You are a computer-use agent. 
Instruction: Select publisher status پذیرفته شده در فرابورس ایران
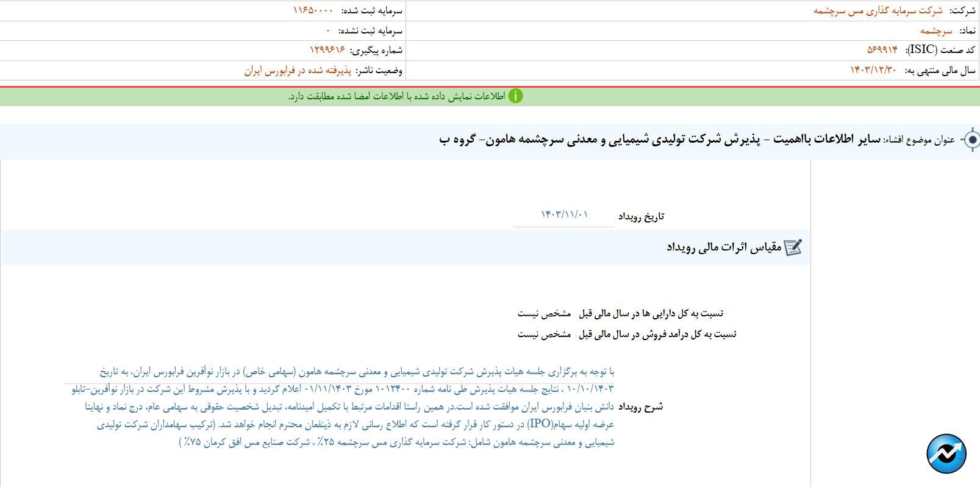coord(298,70)
